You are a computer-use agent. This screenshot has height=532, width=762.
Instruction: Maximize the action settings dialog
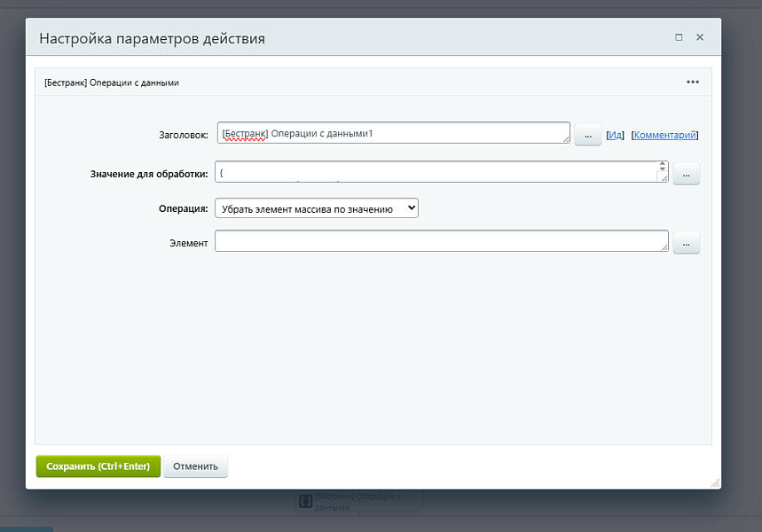(679, 38)
